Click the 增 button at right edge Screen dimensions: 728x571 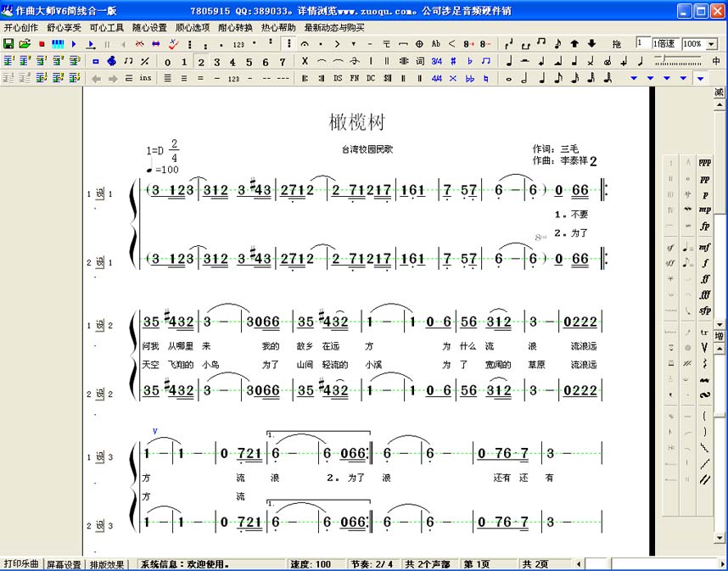720,336
